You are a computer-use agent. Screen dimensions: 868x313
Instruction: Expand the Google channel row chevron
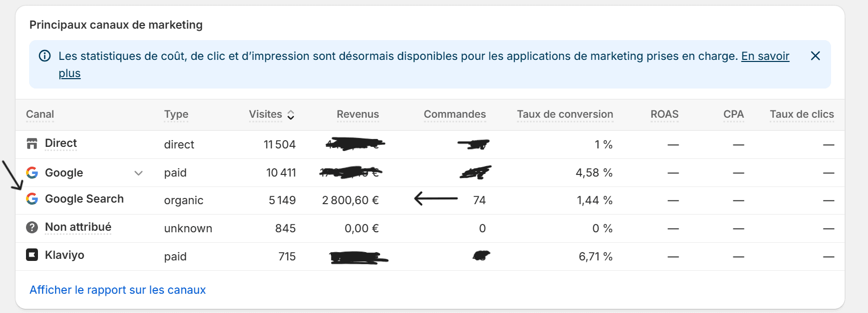click(x=138, y=173)
